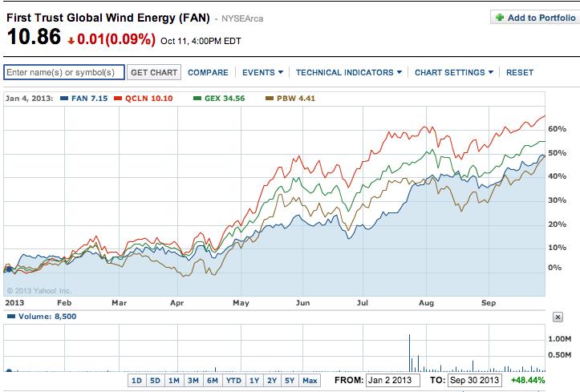Select the 5D time range

(x=155, y=381)
